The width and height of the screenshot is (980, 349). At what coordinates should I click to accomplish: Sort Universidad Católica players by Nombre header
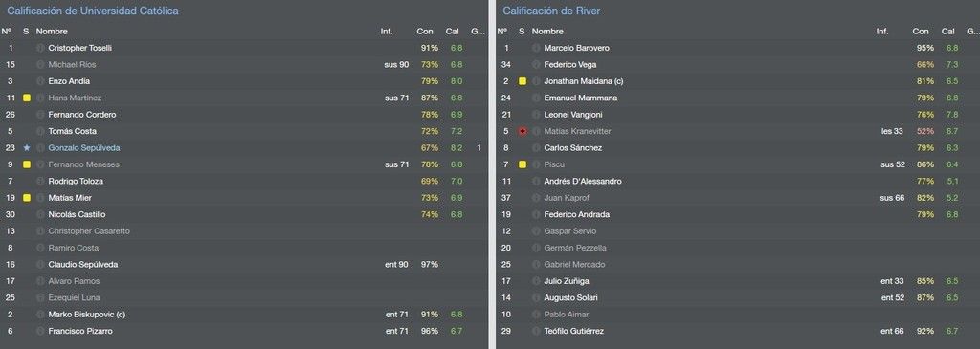[x=52, y=32]
